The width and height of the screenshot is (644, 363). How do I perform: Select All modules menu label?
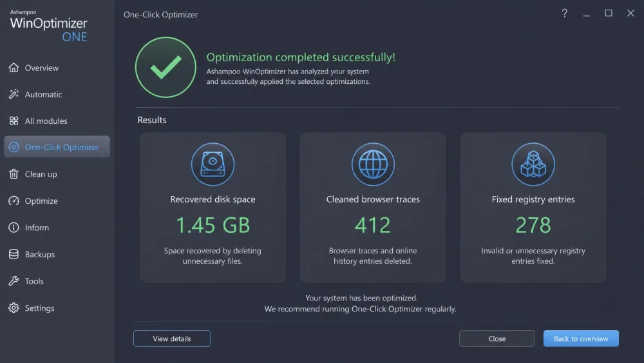(46, 121)
